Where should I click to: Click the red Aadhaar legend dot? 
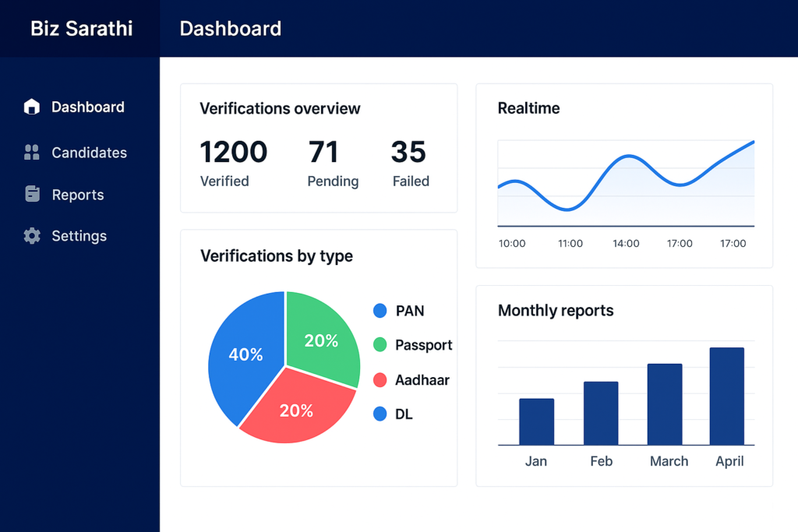tap(380, 380)
